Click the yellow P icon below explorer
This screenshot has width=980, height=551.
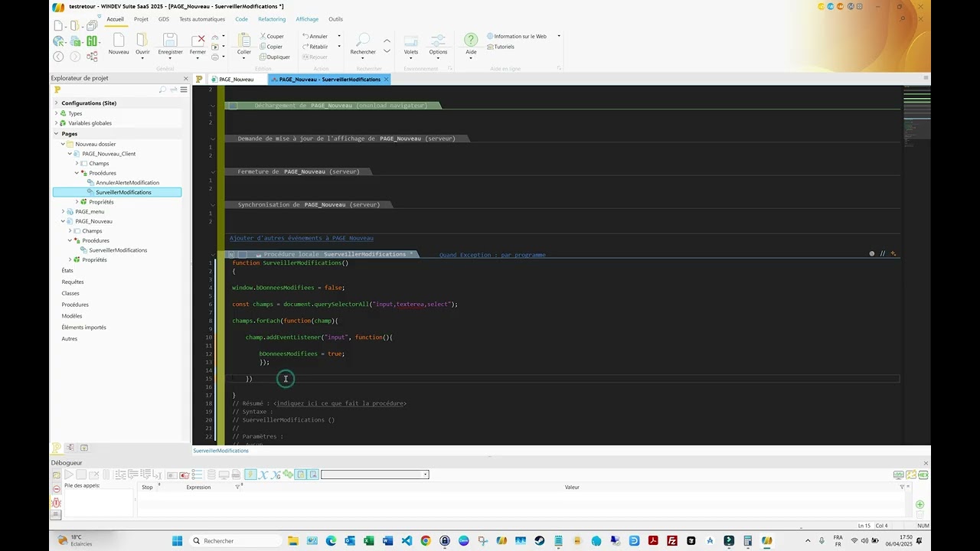(56, 448)
